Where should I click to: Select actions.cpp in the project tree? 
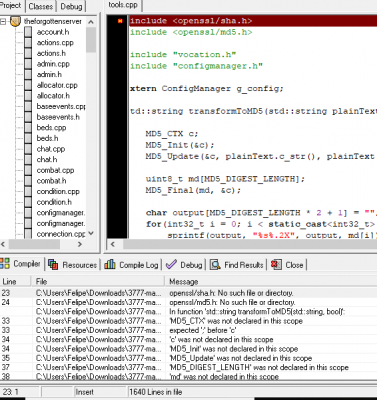tap(55, 43)
